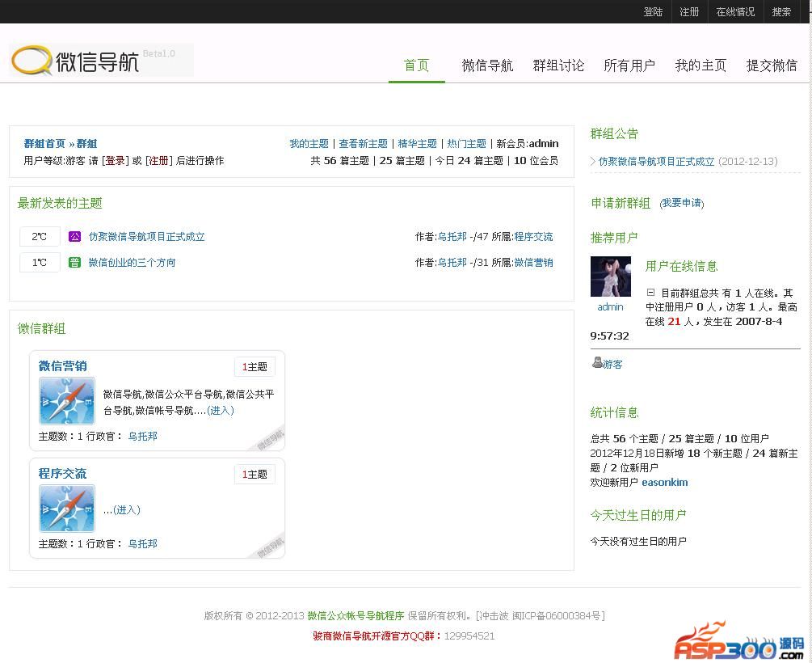Click the 我要申请 new group link
Viewport: 812px width, 663px height.
681,204
